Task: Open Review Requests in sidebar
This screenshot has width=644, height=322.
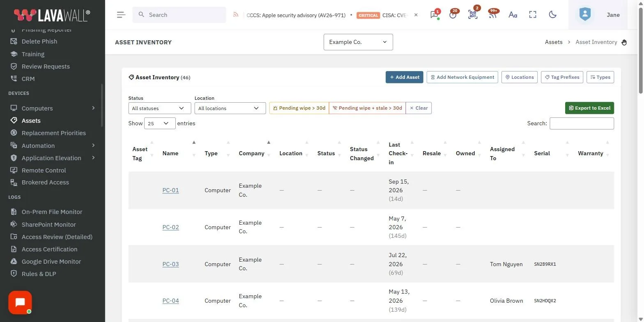Action: [46, 67]
